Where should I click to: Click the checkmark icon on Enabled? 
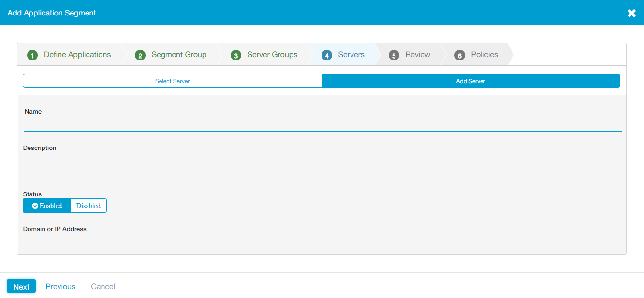coord(35,206)
